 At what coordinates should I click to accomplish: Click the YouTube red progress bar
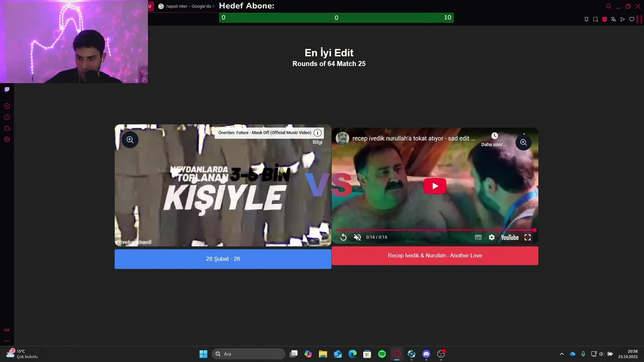click(435, 230)
